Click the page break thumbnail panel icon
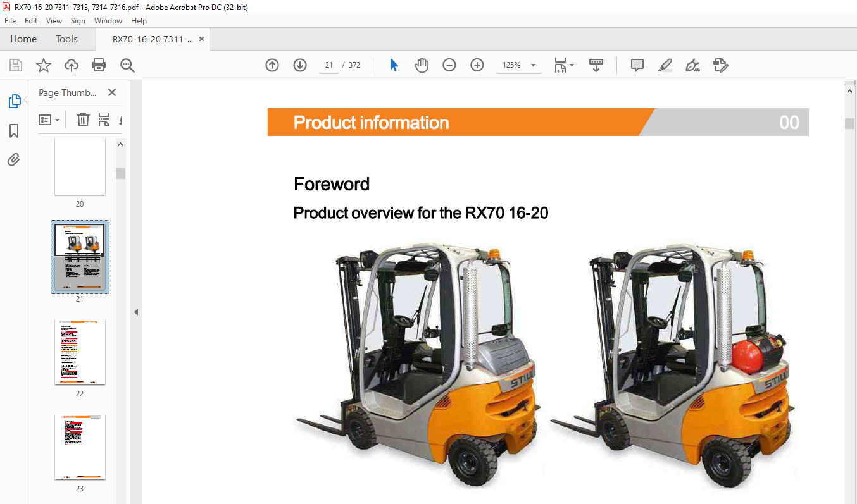The height and width of the screenshot is (504, 857). pos(104,120)
